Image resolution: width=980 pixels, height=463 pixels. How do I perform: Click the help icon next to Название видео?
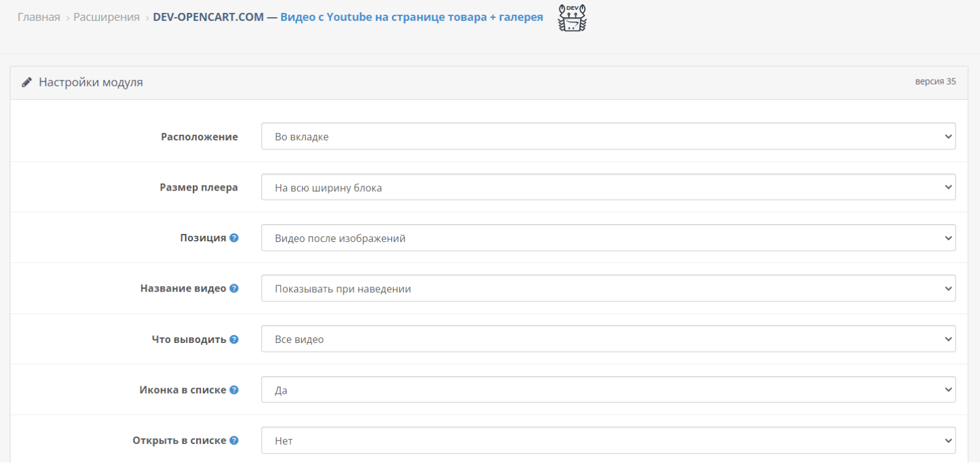[x=234, y=288]
